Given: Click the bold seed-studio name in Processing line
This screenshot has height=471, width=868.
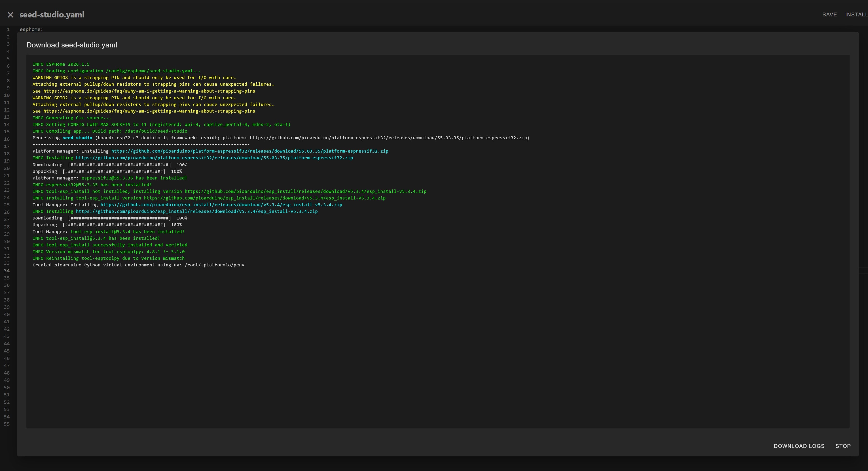Looking at the screenshot, I should [77, 138].
